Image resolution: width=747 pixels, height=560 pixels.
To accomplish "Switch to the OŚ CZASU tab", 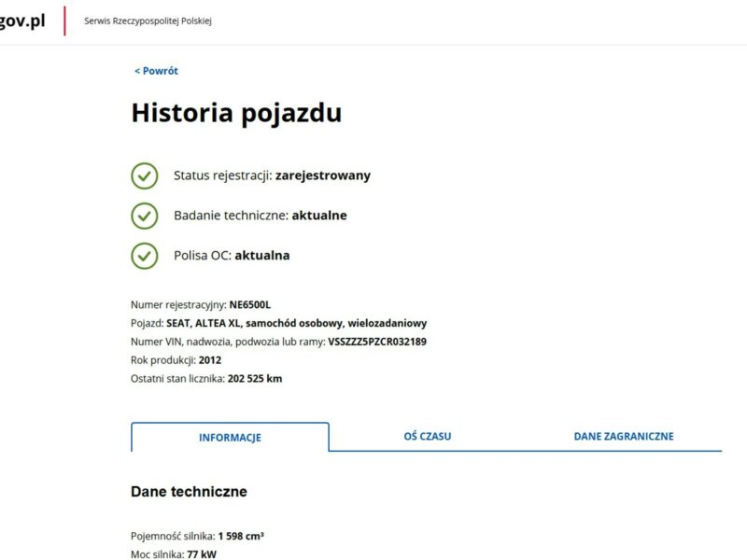I will [x=428, y=436].
